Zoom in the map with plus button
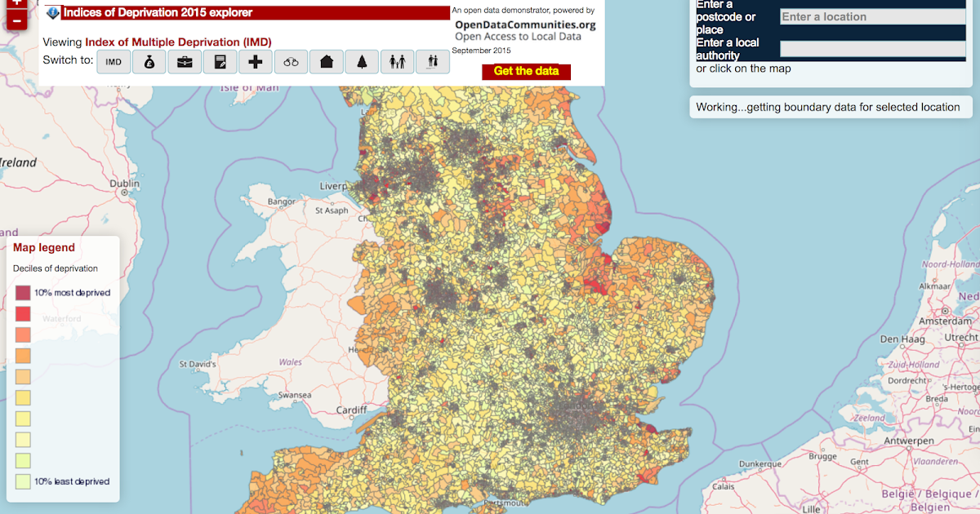 (x=17, y=3)
